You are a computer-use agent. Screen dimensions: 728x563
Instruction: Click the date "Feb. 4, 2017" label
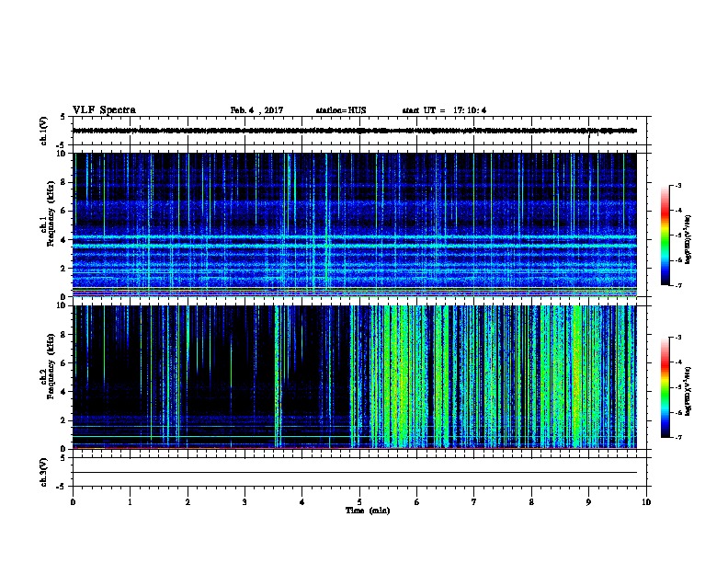(256, 110)
